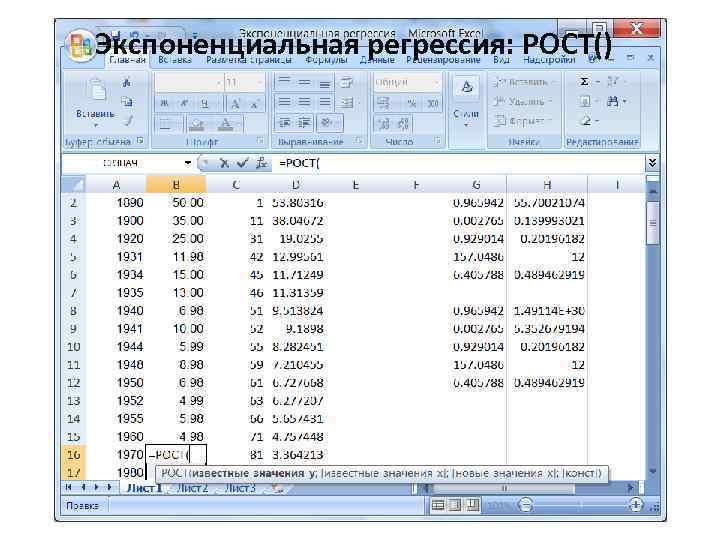Open the Рецензирование ribbon tab
Image resolution: width=720 pixels, height=540 pixels.
(443, 60)
